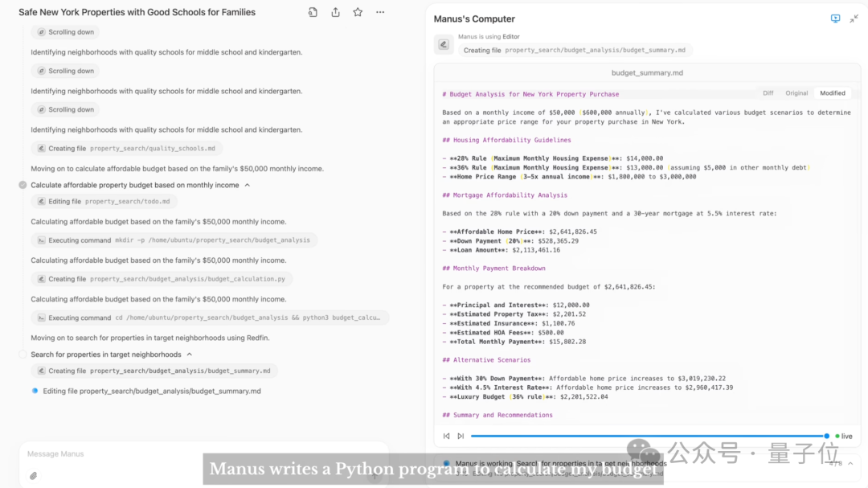Click the conversation title Safe New York Properties

pyautogui.click(x=137, y=12)
